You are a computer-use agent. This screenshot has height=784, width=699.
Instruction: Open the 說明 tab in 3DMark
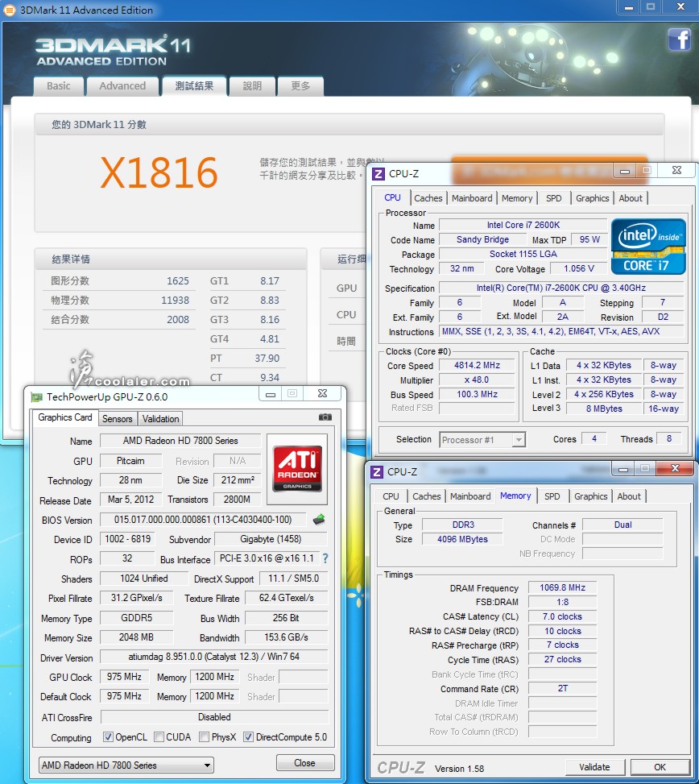tap(252, 86)
